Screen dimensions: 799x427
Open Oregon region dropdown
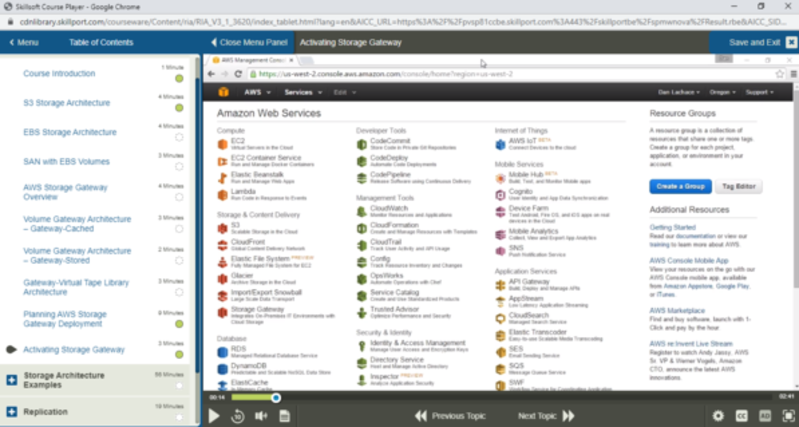click(723, 92)
